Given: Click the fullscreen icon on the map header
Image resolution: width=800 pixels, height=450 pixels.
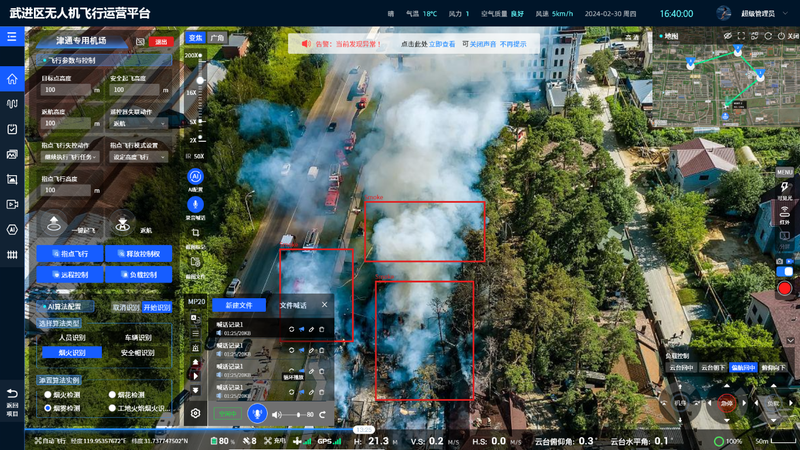Looking at the screenshot, I should (741, 36).
